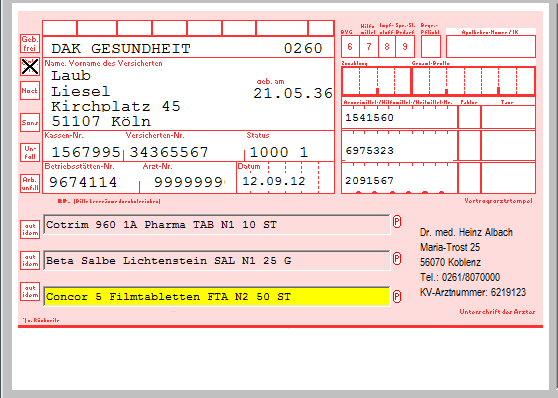Check the Arb. unfall box
This screenshot has height=398, width=558.
point(30,184)
